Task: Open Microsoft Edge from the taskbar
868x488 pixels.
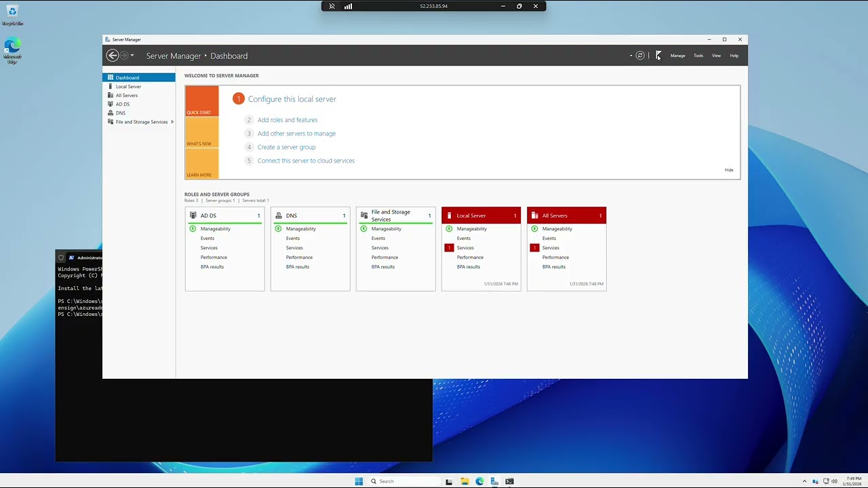Action: tap(479, 481)
